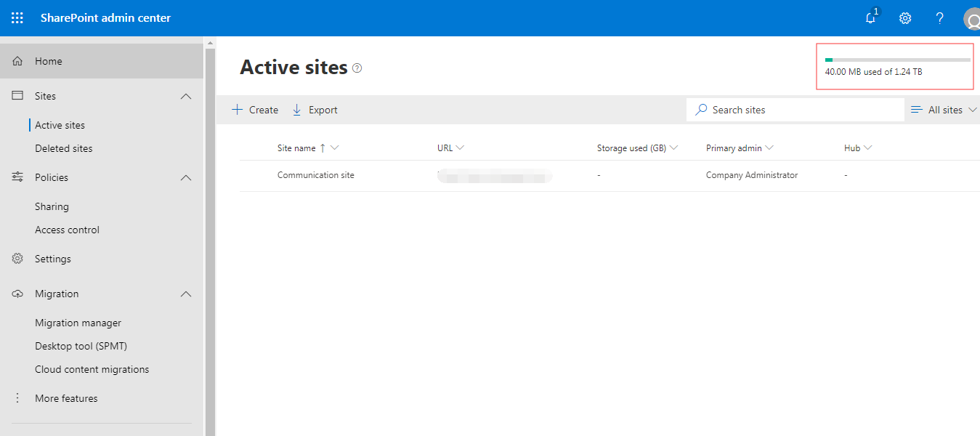Open the user account avatar
Screen dimensions: 980x436
(972, 19)
